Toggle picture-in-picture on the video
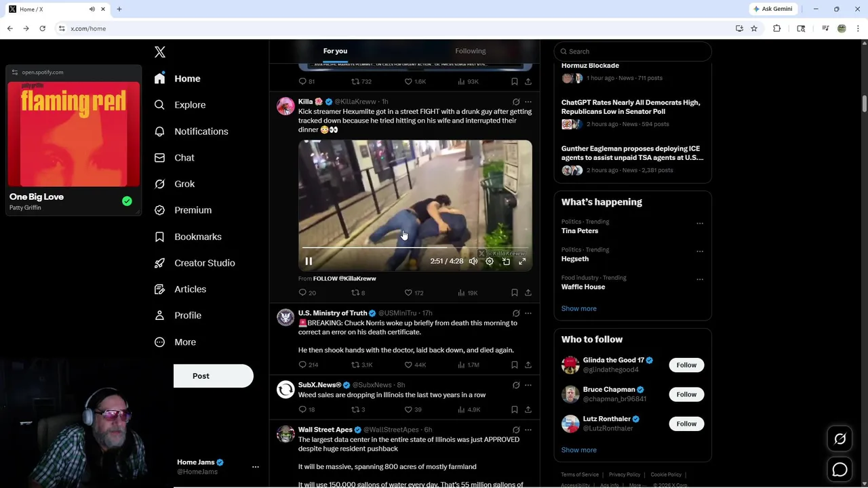The height and width of the screenshot is (488, 868). 506,261
